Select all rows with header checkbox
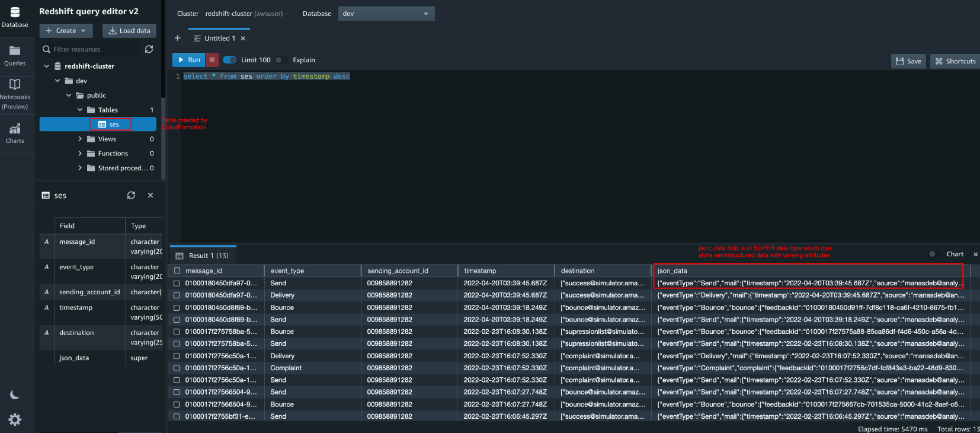 pos(177,270)
